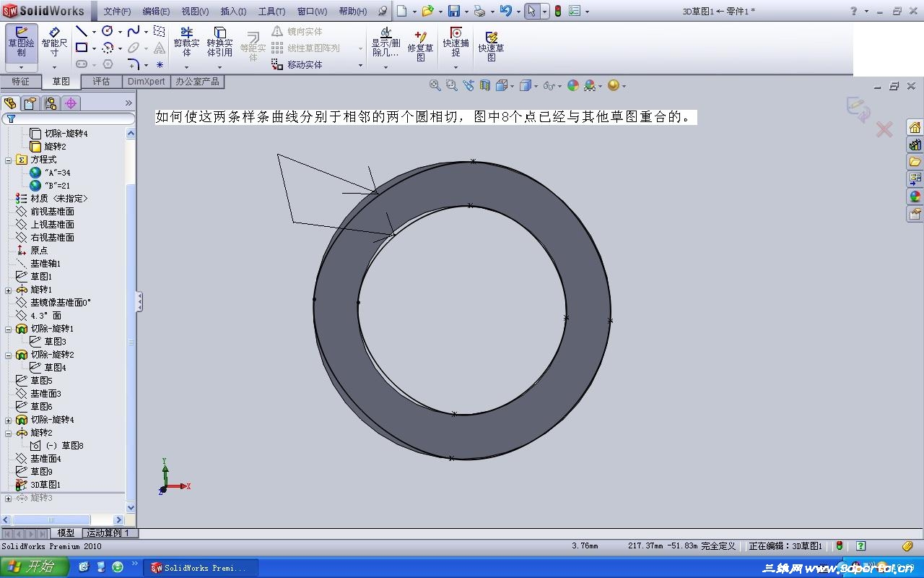Select the Smart Dimension (智能尺寸) tool
924x578 pixels.
(x=54, y=43)
